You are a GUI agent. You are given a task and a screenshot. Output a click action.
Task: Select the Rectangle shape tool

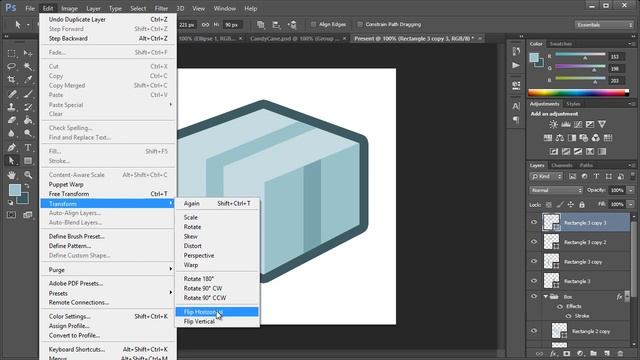tap(28, 161)
